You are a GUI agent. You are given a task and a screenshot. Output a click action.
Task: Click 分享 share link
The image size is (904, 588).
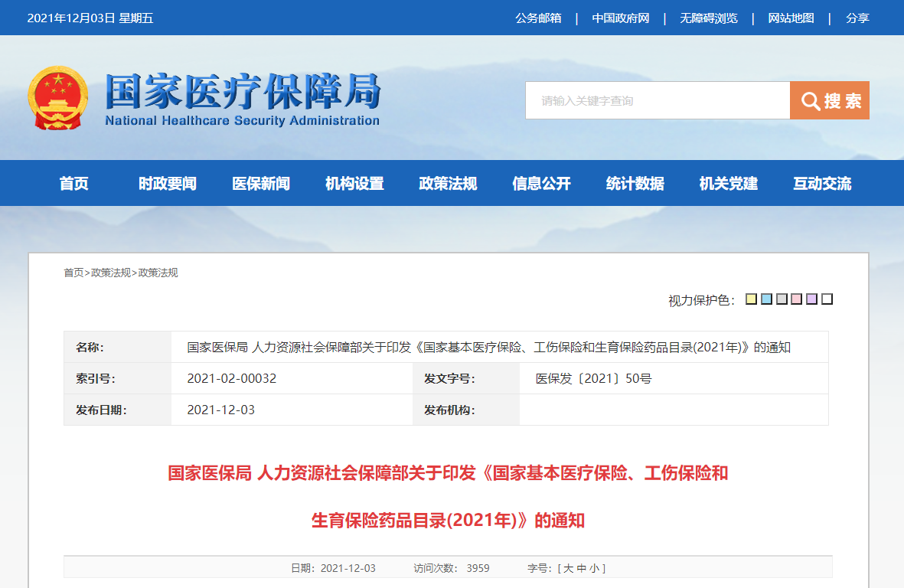click(857, 18)
